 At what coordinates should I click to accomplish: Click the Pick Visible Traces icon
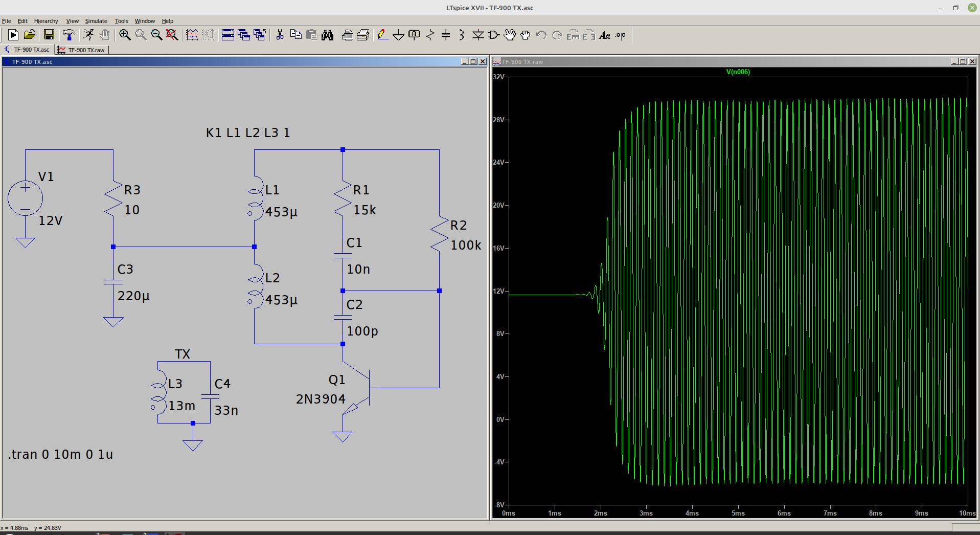192,35
